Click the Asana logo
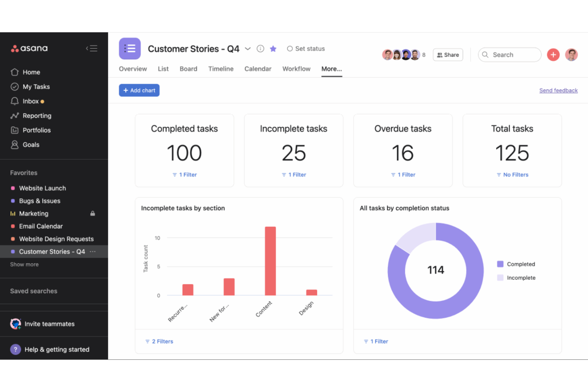 point(29,48)
